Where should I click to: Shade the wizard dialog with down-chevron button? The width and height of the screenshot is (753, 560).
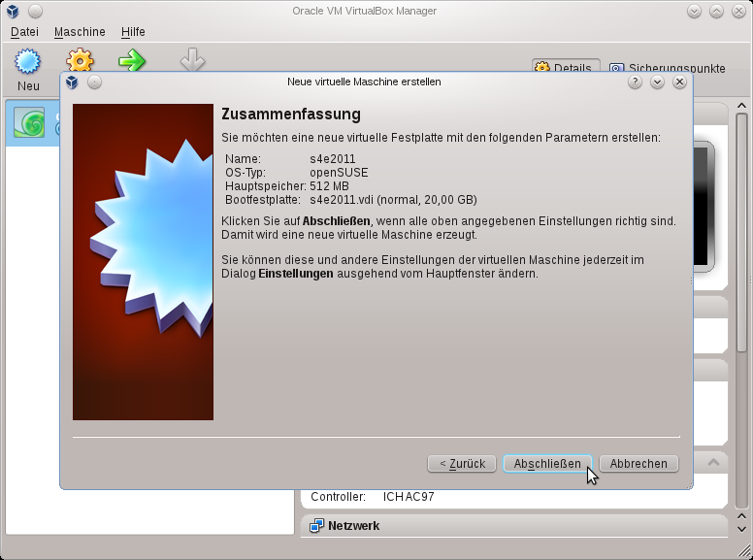658,82
